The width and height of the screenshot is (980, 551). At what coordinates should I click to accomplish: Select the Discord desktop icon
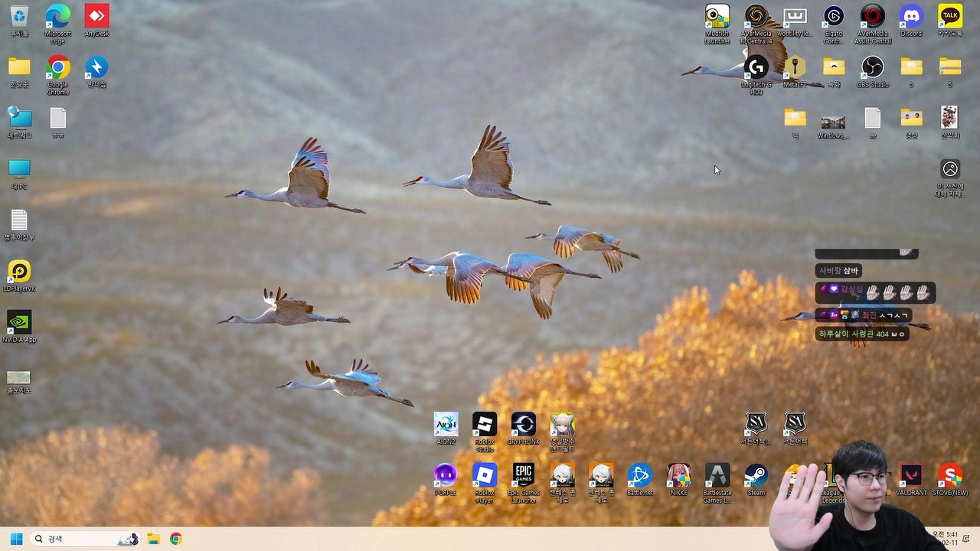tap(911, 17)
